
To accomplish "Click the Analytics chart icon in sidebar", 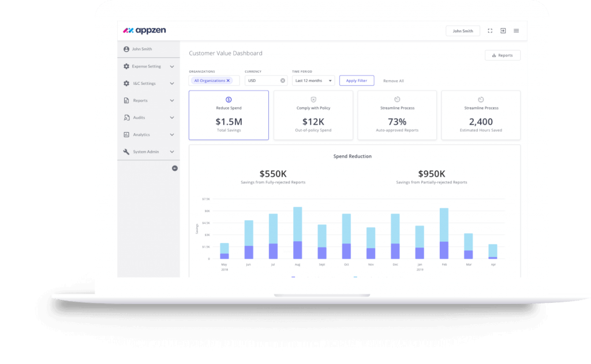I will (x=126, y=134).
